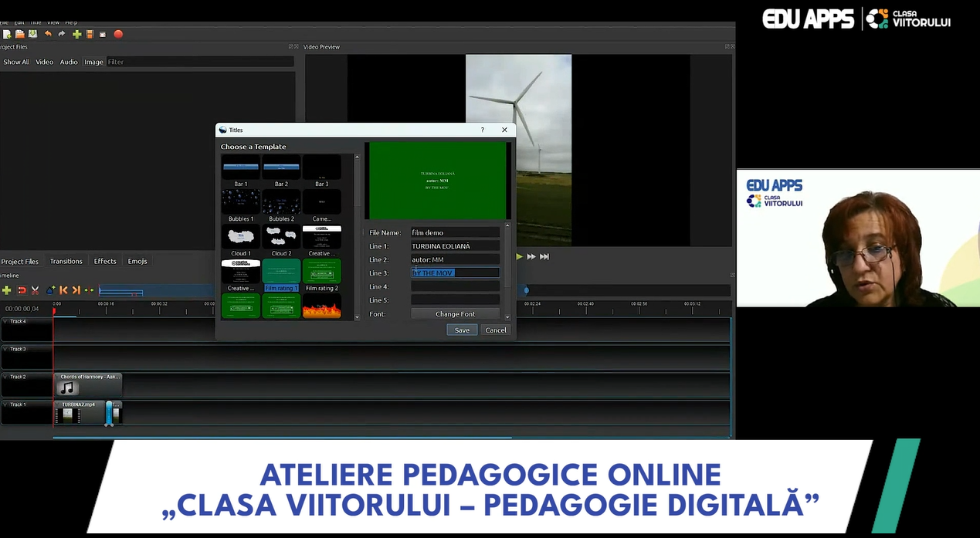Click the blue preview position slider handle
Viewport: 980px width, 538px height.
click(526, 290)
